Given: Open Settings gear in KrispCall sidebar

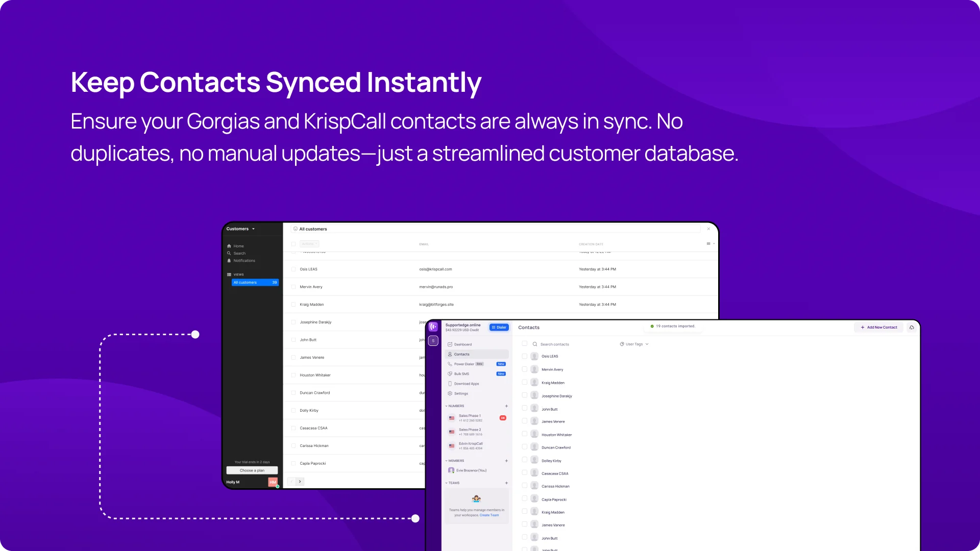Looking at the screenshot, I should (x=450, y=393).
